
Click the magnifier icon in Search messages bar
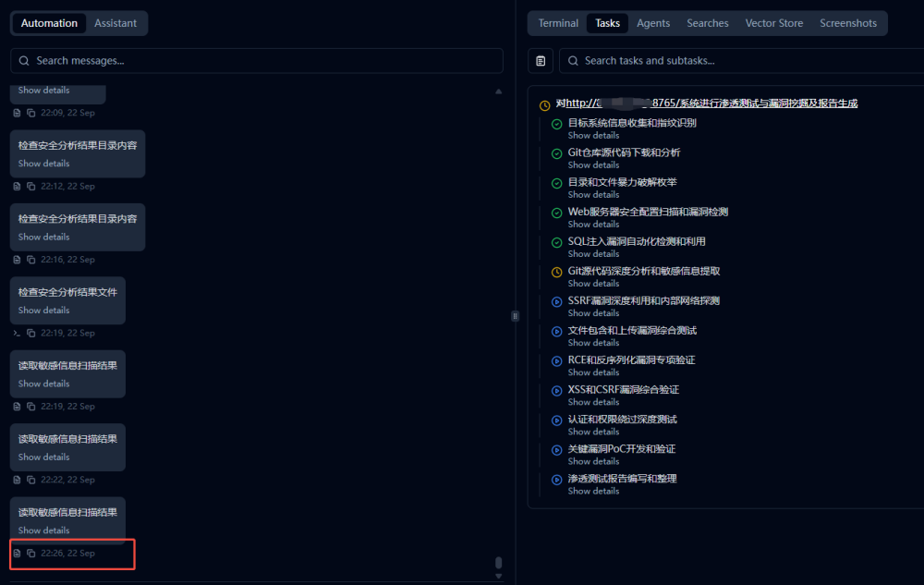[x=23, y=60]
